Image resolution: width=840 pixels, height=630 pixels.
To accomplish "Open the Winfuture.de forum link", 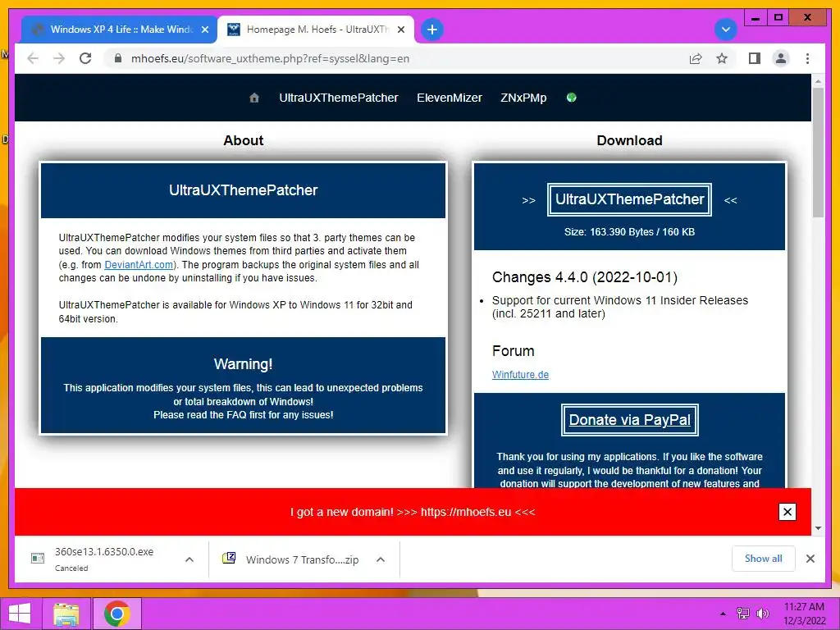I will (520, 374).
